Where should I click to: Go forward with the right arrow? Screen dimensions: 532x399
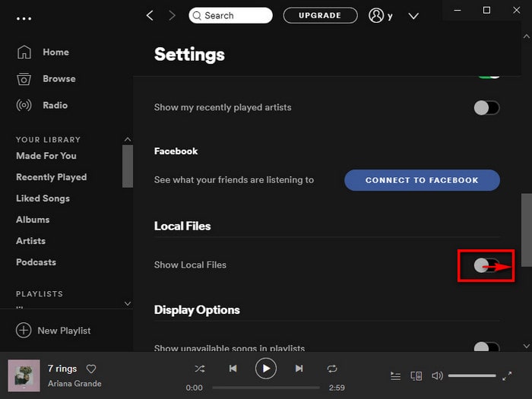point(172,16)
